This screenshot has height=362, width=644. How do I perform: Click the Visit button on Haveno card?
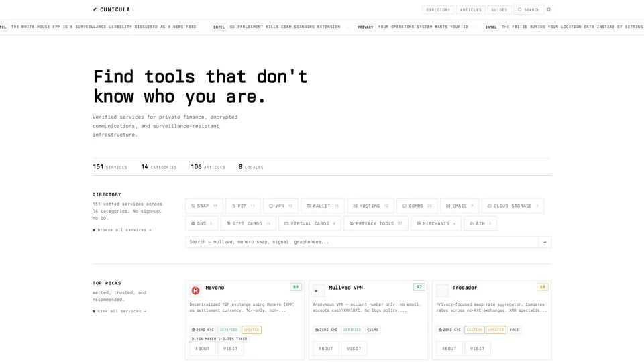tap(230, 349)
